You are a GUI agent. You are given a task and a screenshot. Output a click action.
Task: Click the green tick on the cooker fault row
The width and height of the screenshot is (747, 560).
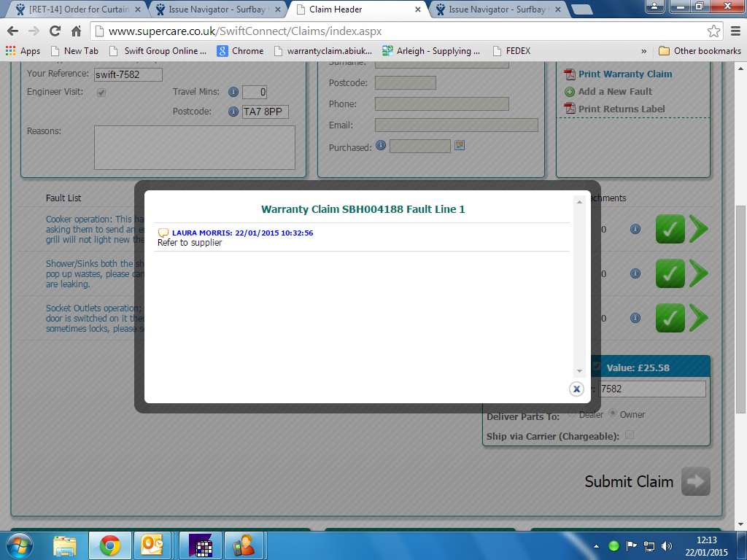tap(670, 230)
